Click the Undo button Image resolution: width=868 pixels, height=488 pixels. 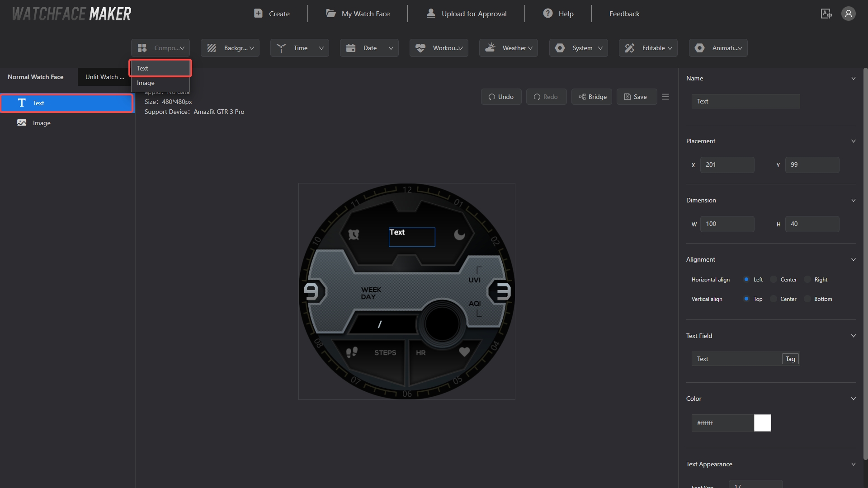[501, 97]
